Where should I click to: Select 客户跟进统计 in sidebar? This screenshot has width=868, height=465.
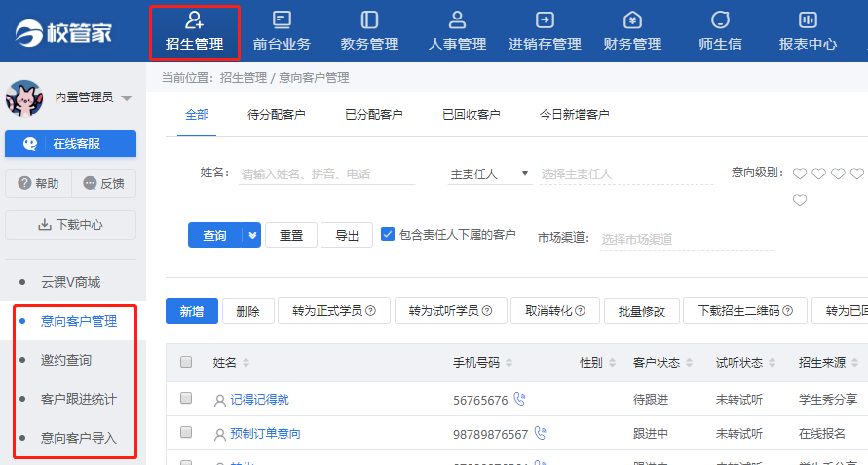tap(79, 399)
